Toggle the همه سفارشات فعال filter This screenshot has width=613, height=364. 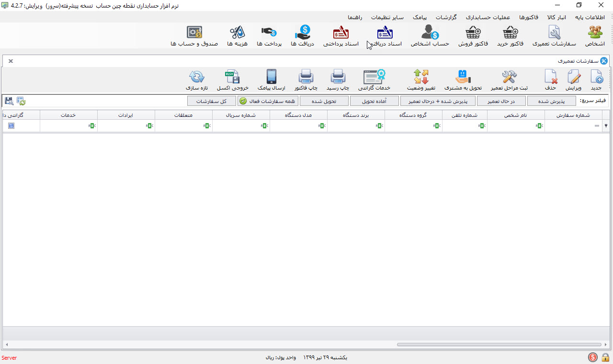pyautogui.click(x=268, y=101)
